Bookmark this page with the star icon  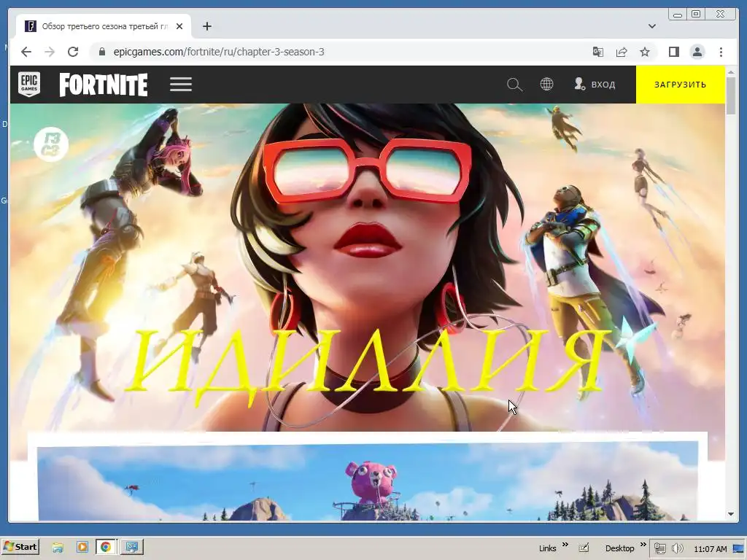pyautogui.click(x=645, y=52)
